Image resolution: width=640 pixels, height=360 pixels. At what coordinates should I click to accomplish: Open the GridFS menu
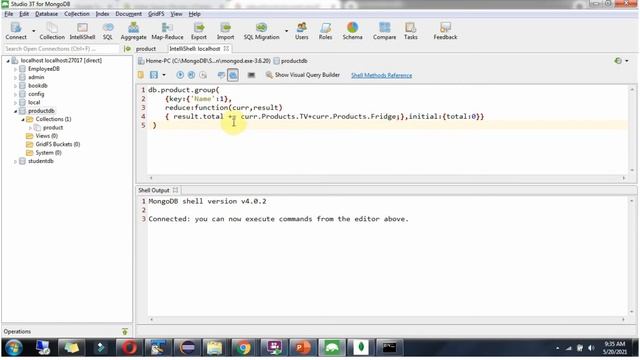pos(156,14)
